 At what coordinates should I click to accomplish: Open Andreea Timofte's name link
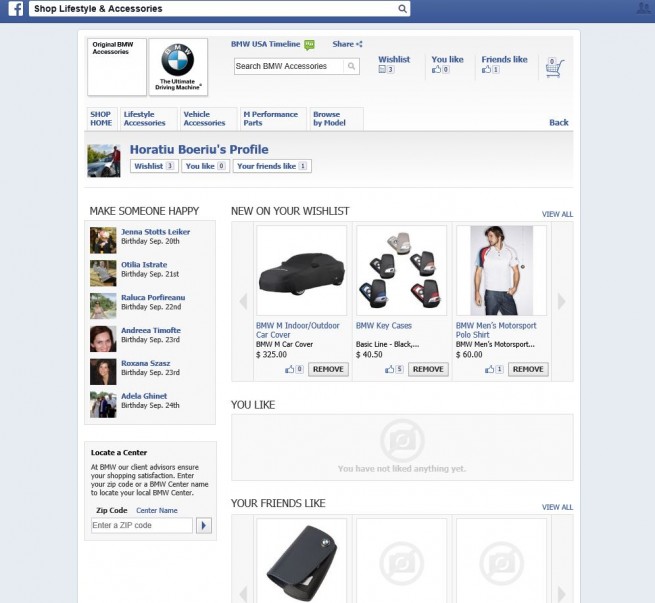coord(151,330)
